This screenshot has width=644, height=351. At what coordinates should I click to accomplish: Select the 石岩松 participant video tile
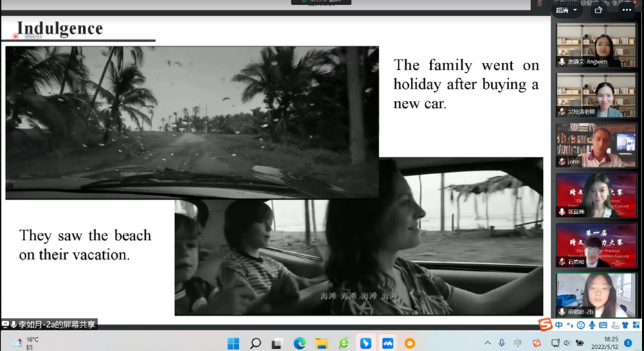coord(596,245)
